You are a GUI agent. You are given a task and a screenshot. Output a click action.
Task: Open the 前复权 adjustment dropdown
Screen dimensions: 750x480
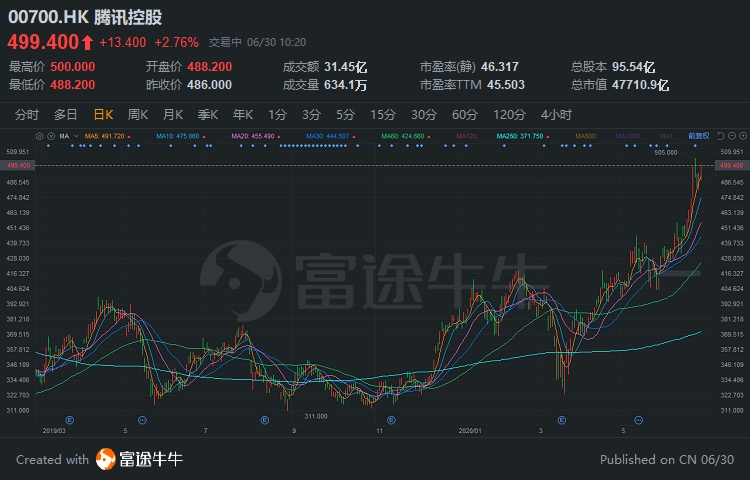pos(700,135)
